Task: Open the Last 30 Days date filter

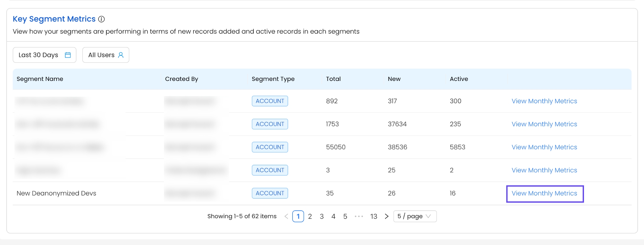Action: (x=44, y=55)
